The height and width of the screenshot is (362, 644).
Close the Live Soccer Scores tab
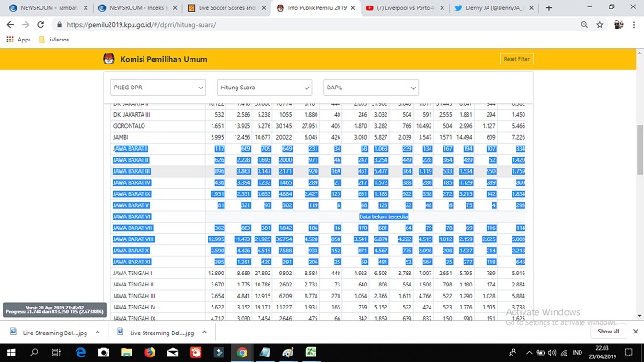[x=264, y=7]
